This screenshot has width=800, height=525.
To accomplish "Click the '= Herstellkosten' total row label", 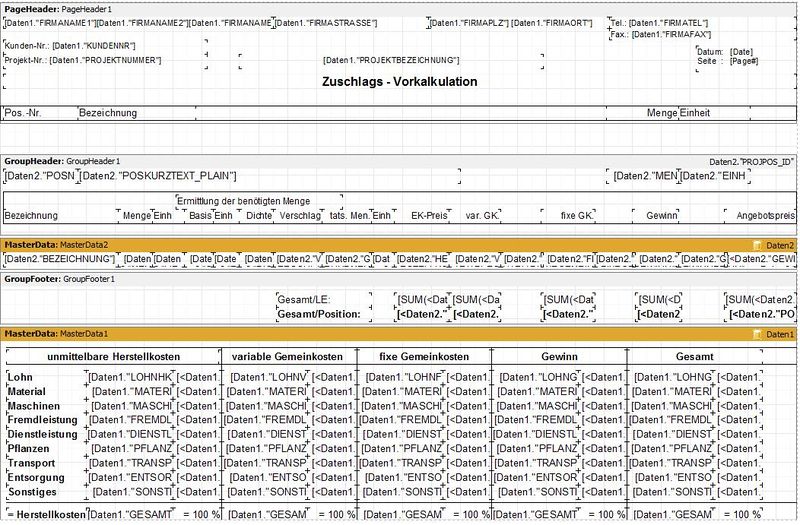I will click(x=46, y=515).
